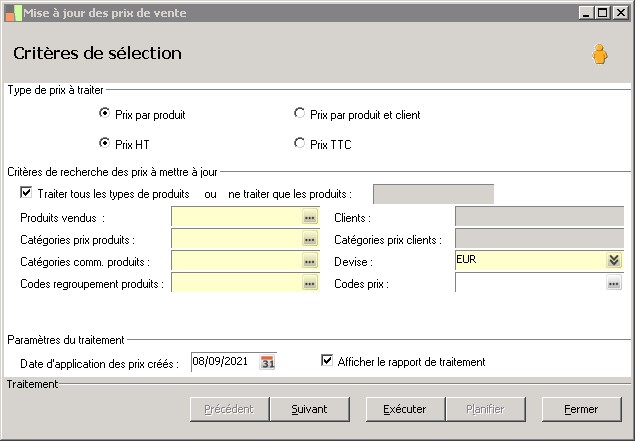Toggle Afficher le rapport de traitement

[x=327, y=361]
